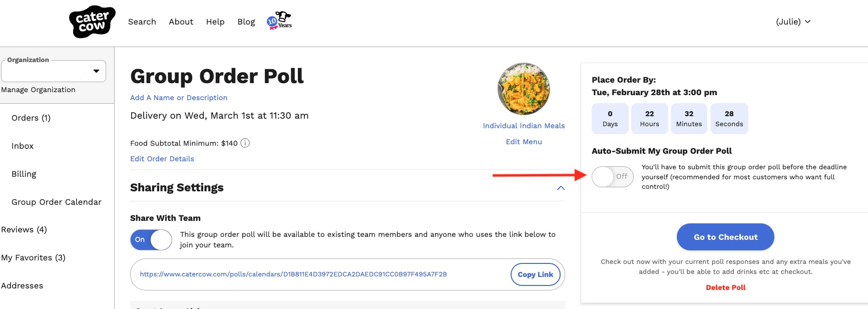
Task: Turn off the Share With Team toggle
Action: [x=151, y=240]
